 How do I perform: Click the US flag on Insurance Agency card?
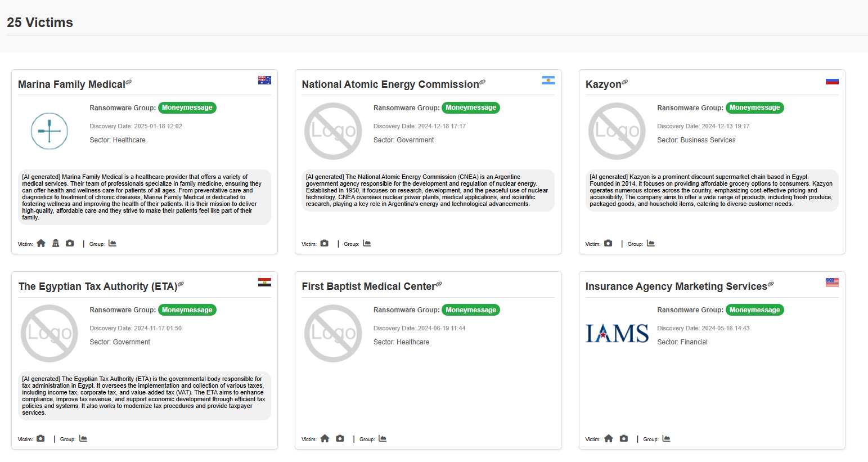[832, 282]
